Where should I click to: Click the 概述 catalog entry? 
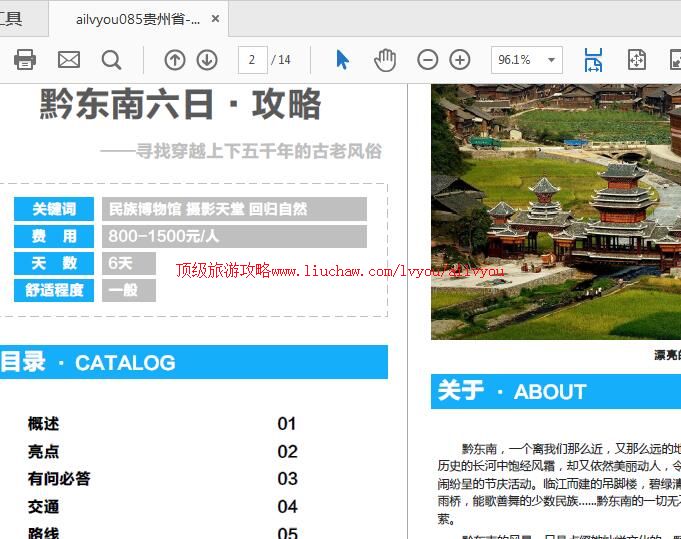click(x=44, y=424)
